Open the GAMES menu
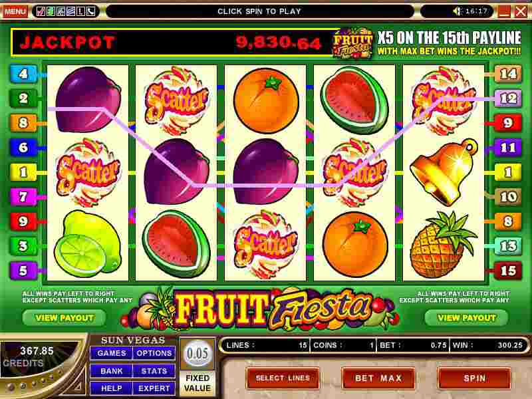This screenshot has height=399, width=532. click(x=111, y=353)
